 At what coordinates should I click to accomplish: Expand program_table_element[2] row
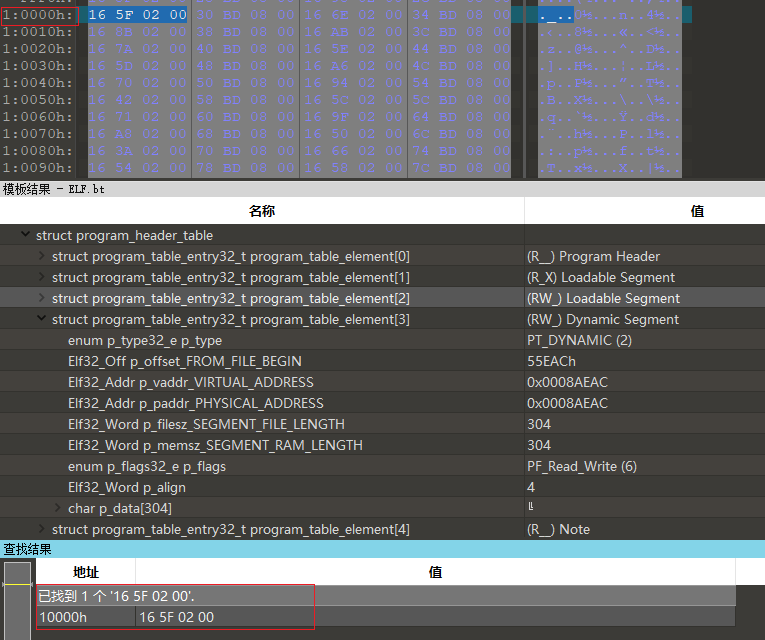[42, 298]
